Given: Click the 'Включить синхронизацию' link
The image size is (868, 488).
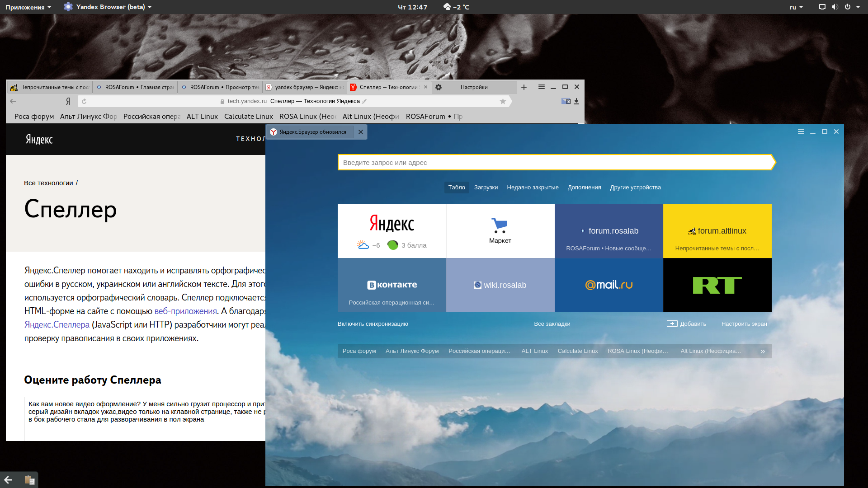Looking at the screenshot, I should [x=373, y=324].
